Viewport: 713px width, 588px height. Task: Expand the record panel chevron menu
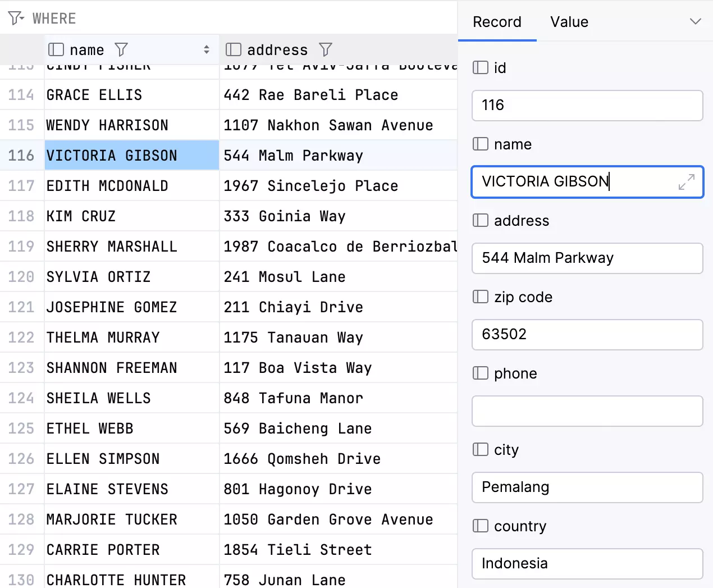[695, 22]
